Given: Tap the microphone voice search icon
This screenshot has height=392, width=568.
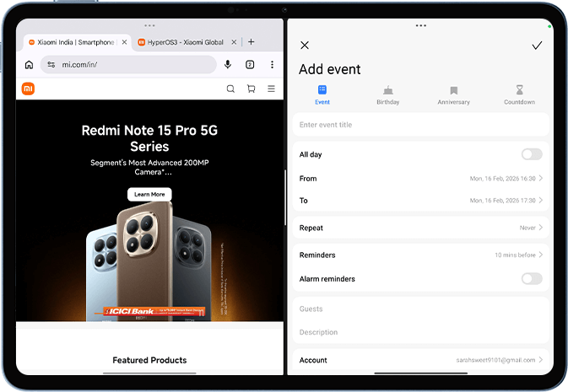Looking at the screenshot, I should [x=228, y=65].
